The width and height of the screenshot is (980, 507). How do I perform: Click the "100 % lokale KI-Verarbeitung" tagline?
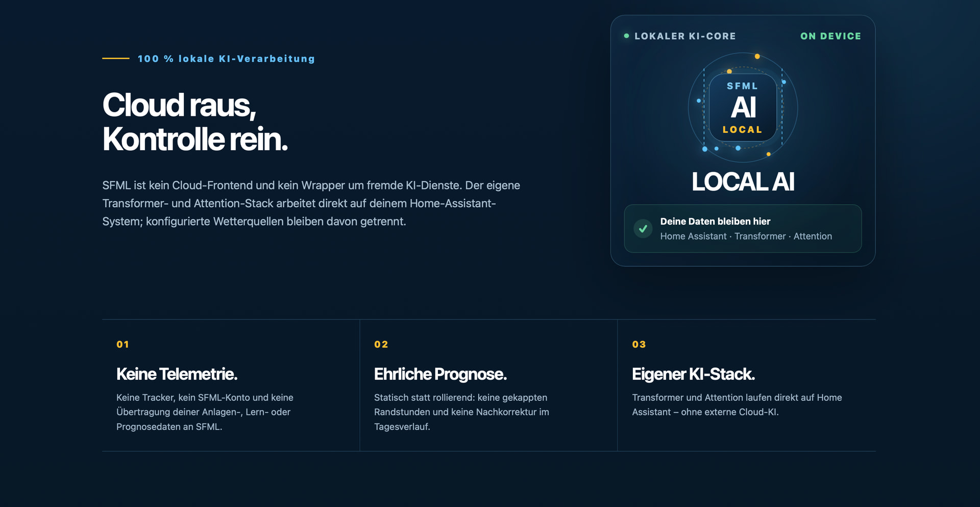(x=226, y=59)
